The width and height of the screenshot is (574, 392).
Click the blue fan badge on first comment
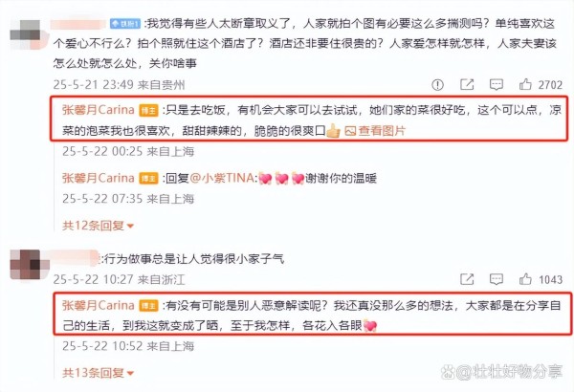coord(125,24)
